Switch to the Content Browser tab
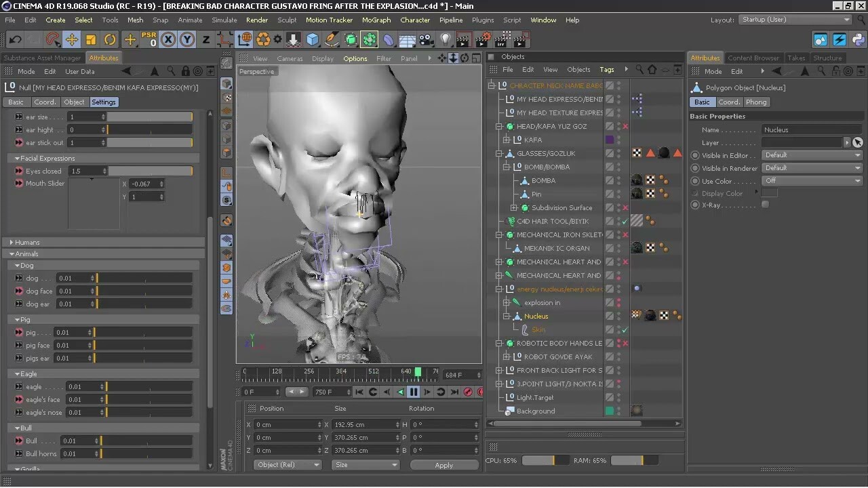Screen dimensions: 868x488 point(753,58)
